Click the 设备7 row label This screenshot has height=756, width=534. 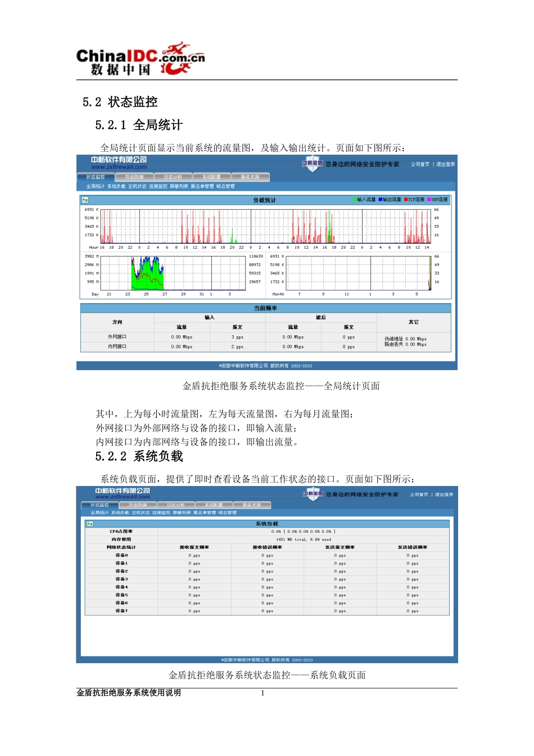click(121, 610)
